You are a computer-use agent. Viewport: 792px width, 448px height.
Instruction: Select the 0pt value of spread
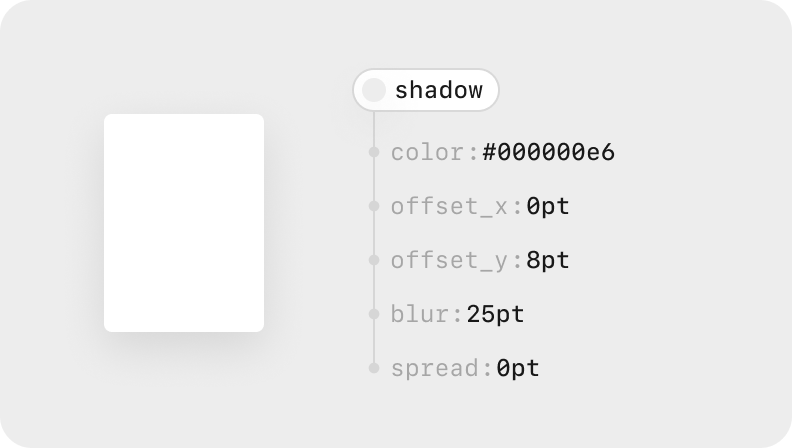518,368
